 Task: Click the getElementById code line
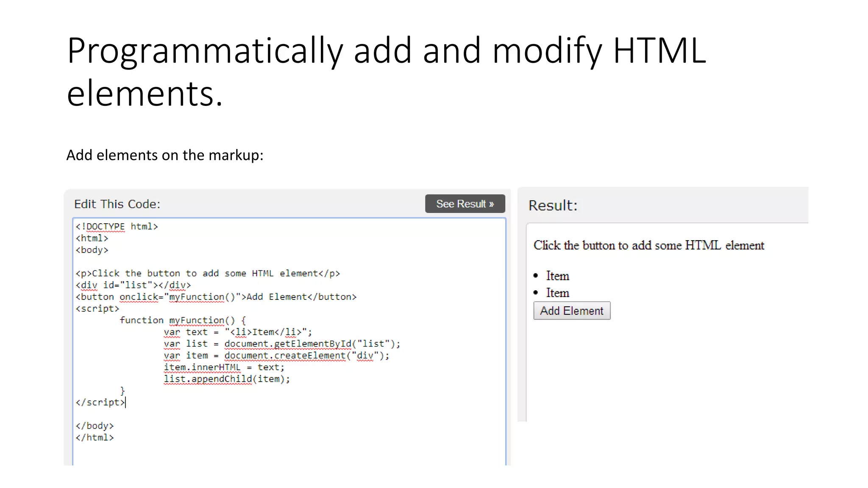282,344
